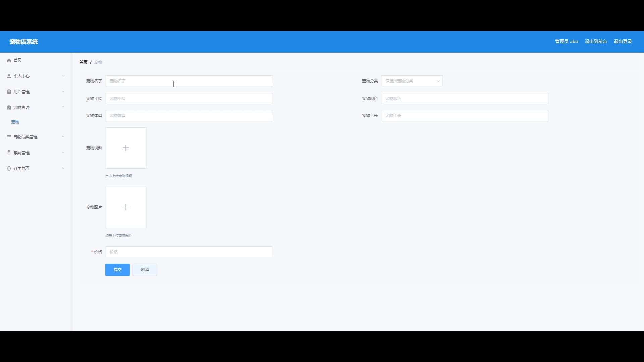This screenshot has height=362, width=644.
Task: Focus the 价格 input field
Action: pyautogui.click(x=189, y=252)
